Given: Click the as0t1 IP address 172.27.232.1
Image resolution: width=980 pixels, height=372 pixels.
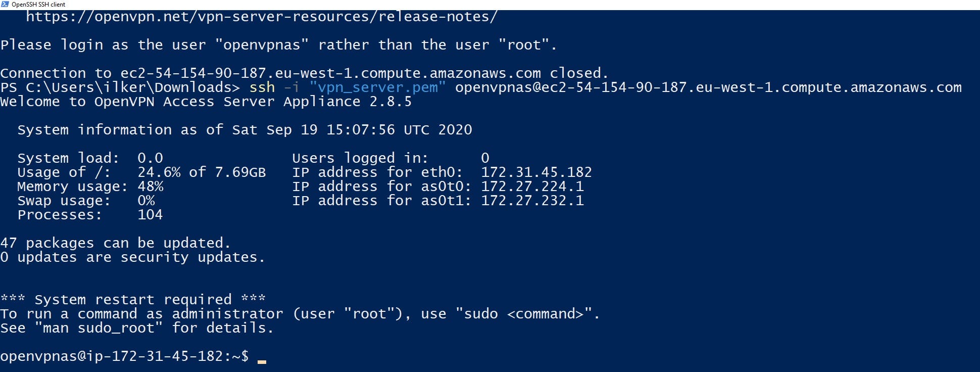Looking at the screenshot, I should coord(532,201).
